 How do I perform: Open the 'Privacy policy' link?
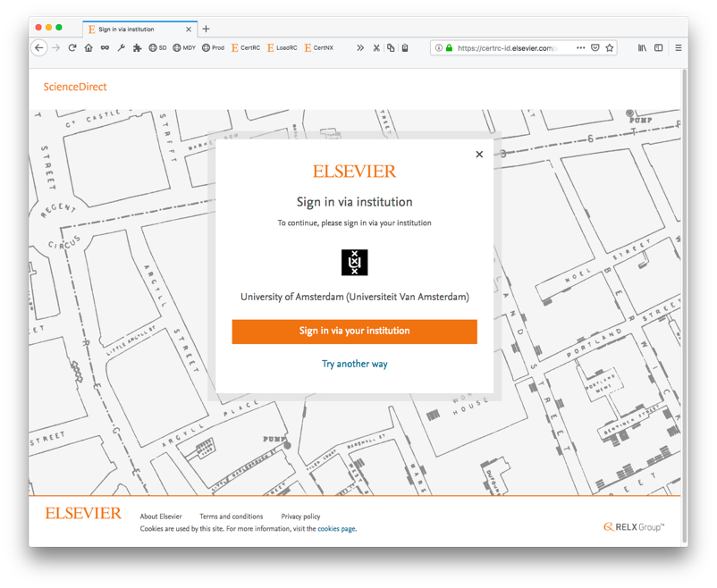point(300,517)
